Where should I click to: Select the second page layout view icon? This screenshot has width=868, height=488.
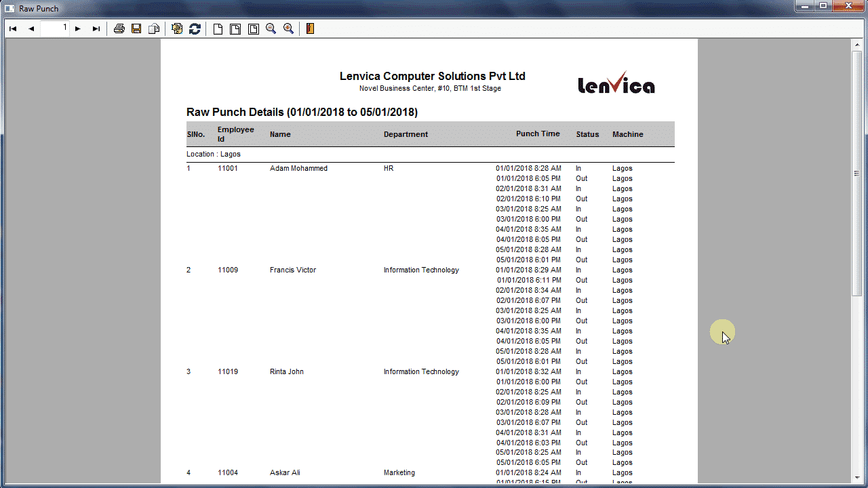click(x=235, y=29)
